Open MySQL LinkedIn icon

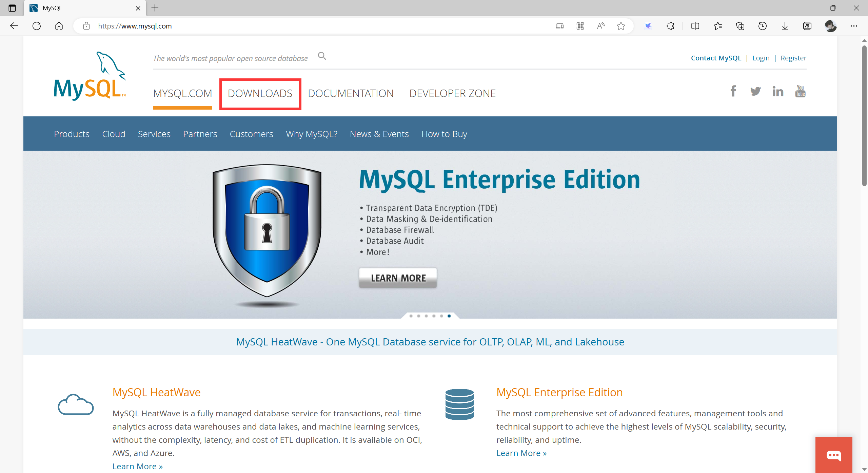coord(778,91)
